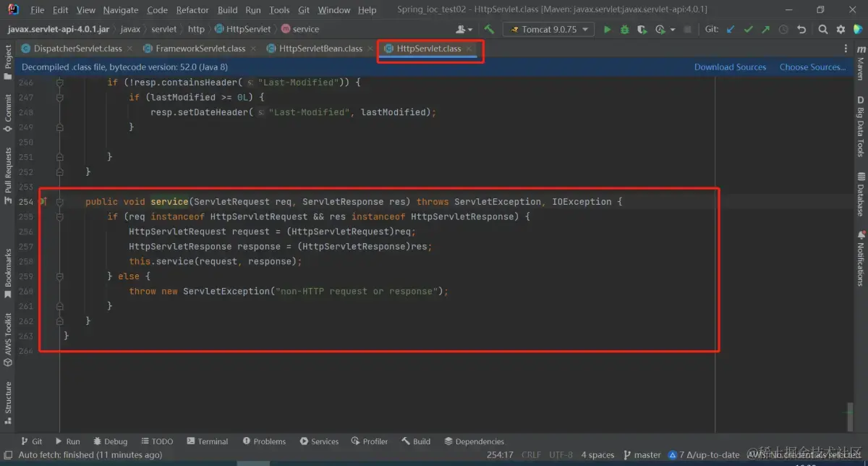The height and width of the screenshot is (466, 868).
Task: Click the Download Sources link
Action: pyautogui.click(x=730, y=67)
